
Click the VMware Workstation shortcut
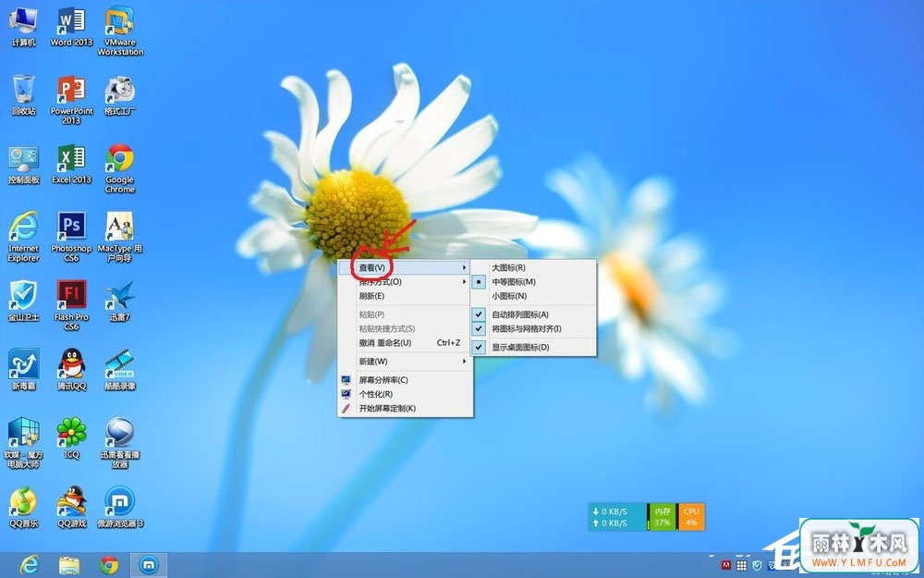click(x=120, y=31)
